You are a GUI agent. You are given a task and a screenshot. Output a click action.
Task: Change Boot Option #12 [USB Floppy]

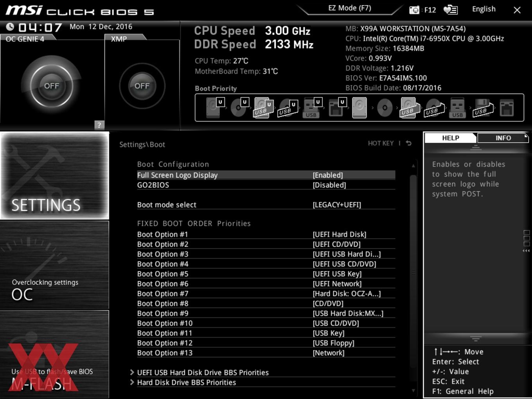[334, 343]
